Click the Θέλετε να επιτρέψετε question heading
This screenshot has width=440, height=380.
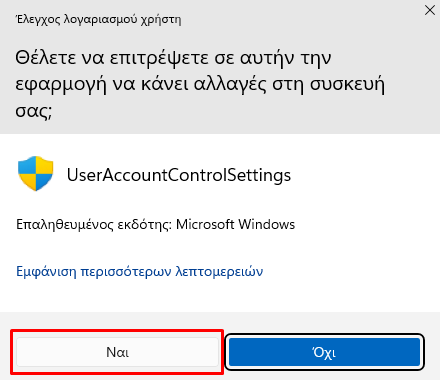(200, 84)
